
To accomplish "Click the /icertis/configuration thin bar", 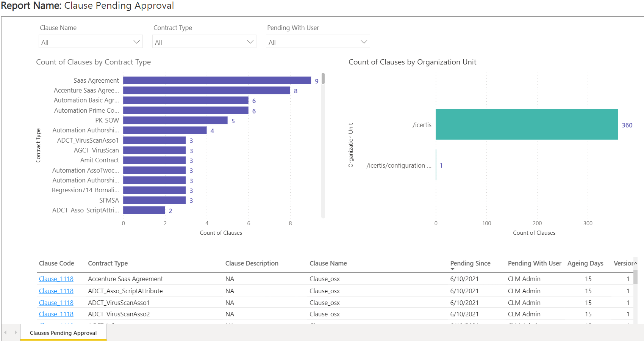I will tap(436, 165).
